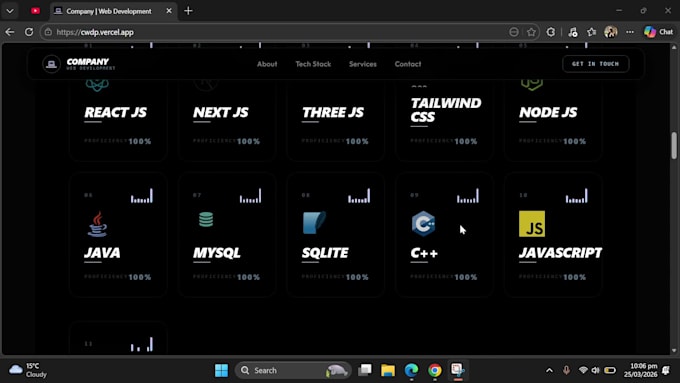Click the address bar URL cwdp.vercel.app
The height and width of the screenshot is (383, 680).
[95, 32]
